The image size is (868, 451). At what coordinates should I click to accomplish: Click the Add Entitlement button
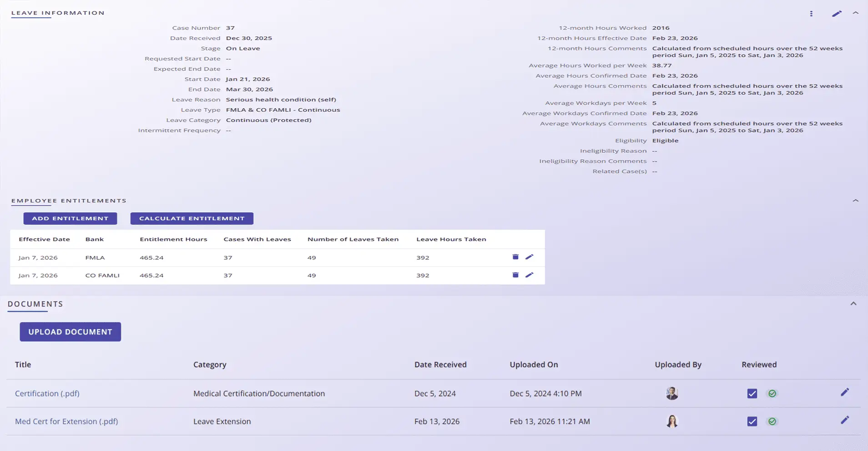[70, 218]
